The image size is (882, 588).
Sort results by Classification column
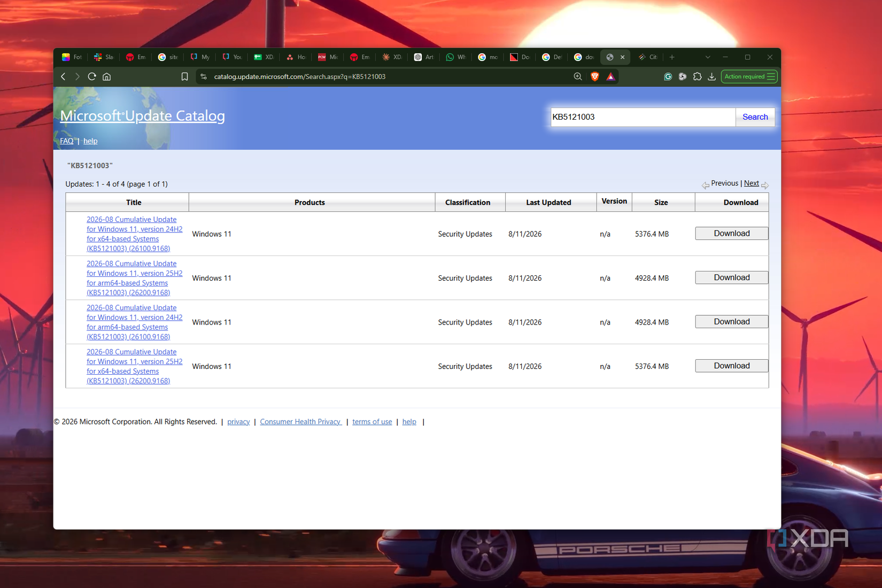(468, 203)
